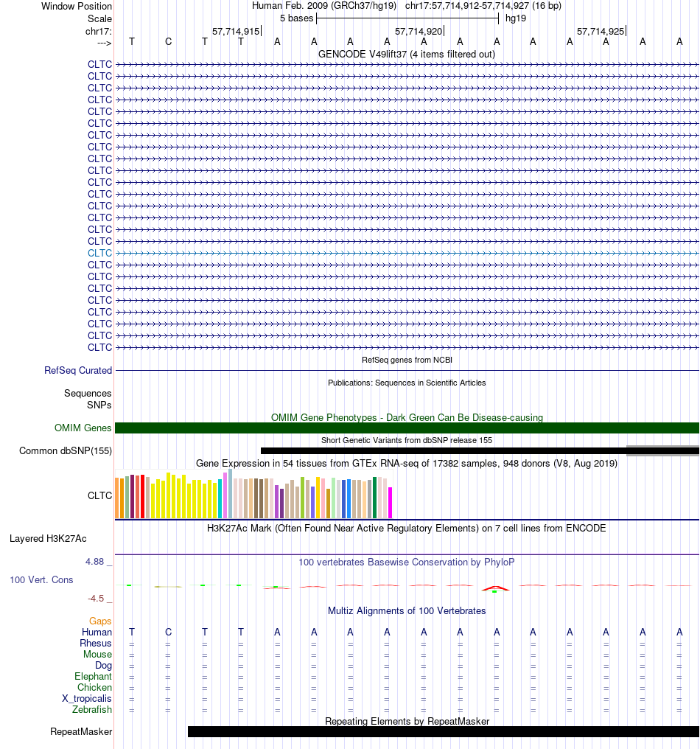Click the C base in the top ruler sequence
This screenshot has height=749, width=700.
click(x=168, y=41)
